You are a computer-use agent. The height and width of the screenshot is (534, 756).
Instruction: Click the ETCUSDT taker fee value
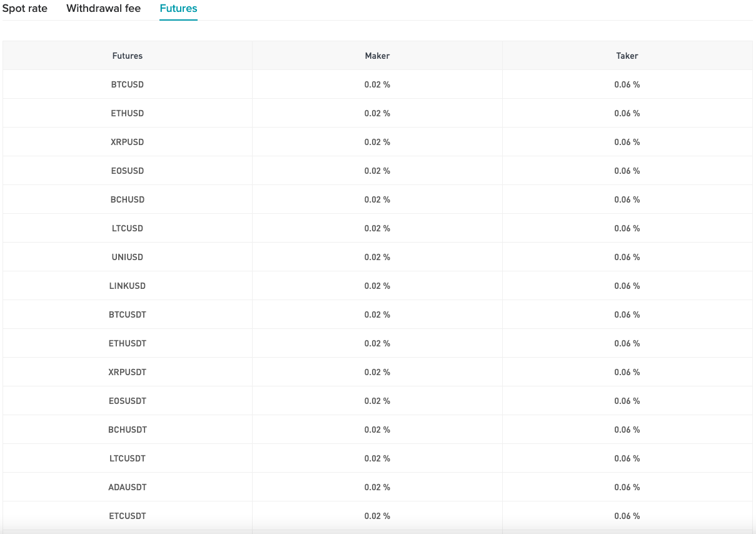[627, 516]
